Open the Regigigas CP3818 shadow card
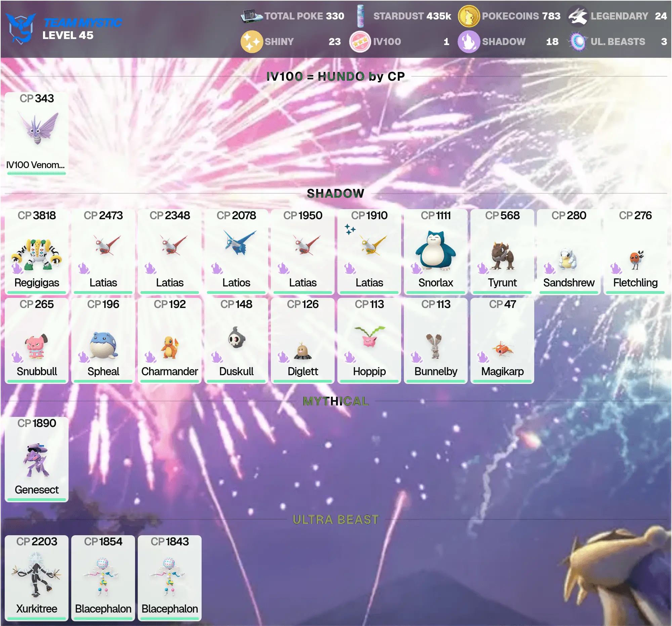The height and width of the screenshot is (626, 672). pos(37,251)
